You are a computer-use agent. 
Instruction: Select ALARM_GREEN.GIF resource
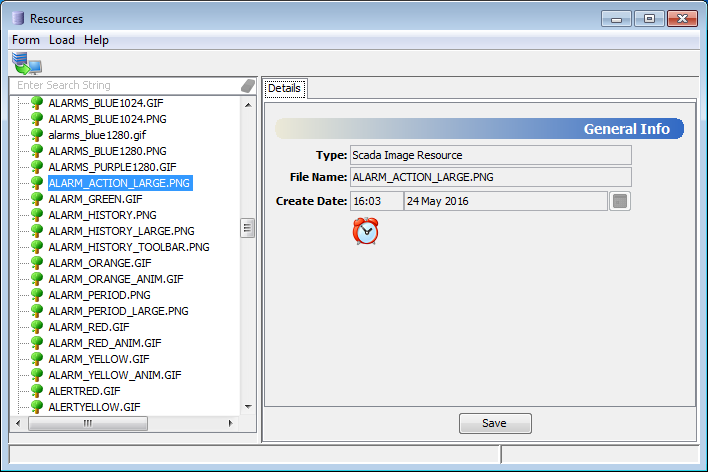[95, 199]
